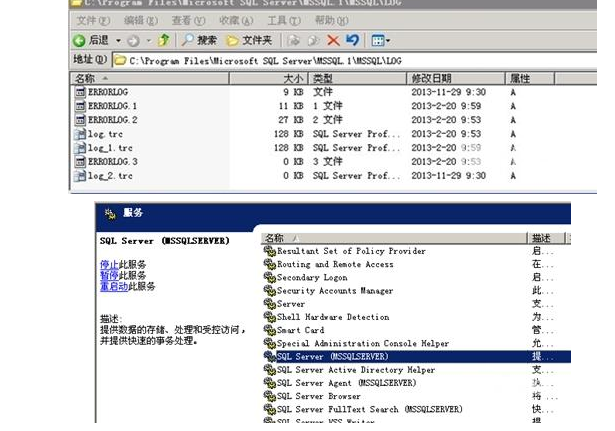Sort services by 描述 column header
The width and height of the screenshot is (615, 431).
coord(546,238)
